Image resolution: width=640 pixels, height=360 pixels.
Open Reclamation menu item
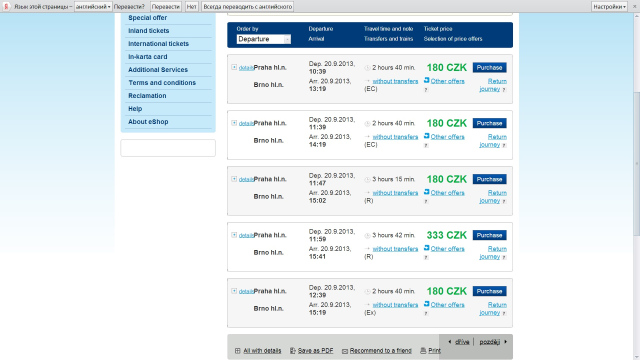tap(147, 96)
